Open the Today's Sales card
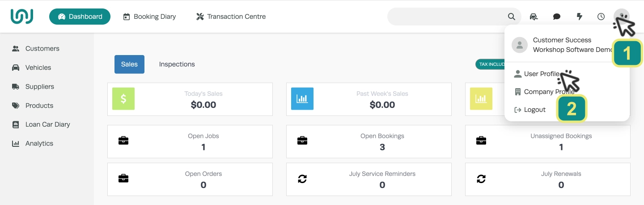This screenshot has width=644, height=205. click(190, 99)
